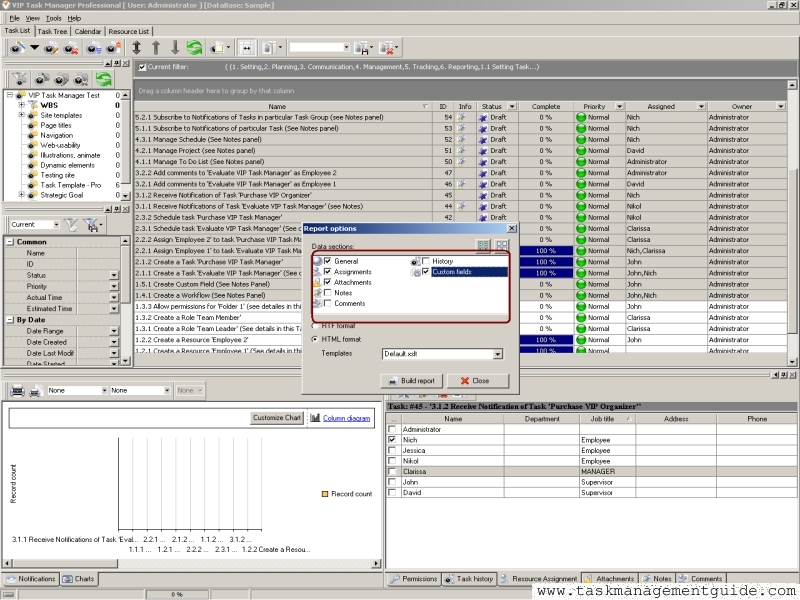Click the Build report button
Image resolution: width=800 pixels, height=600 pixels.
[x=412, y=381]
